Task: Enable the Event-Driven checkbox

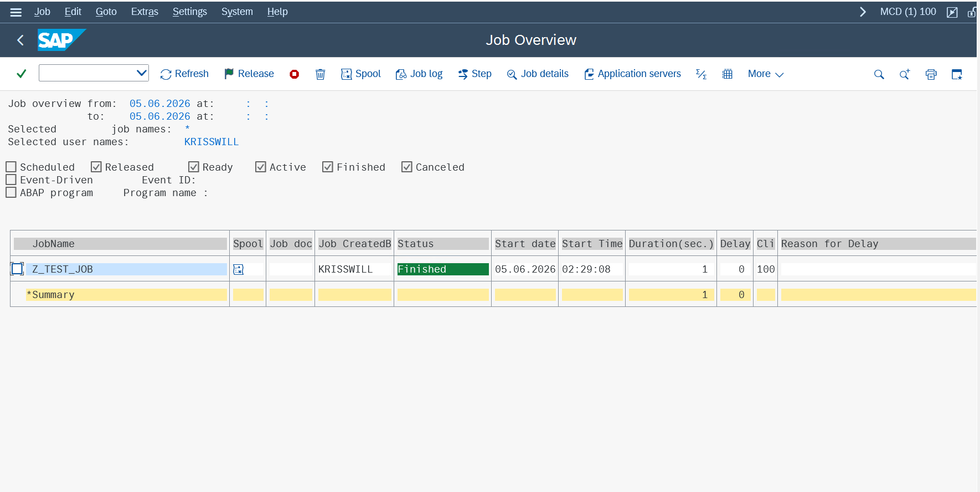Action: pos(11,180)
